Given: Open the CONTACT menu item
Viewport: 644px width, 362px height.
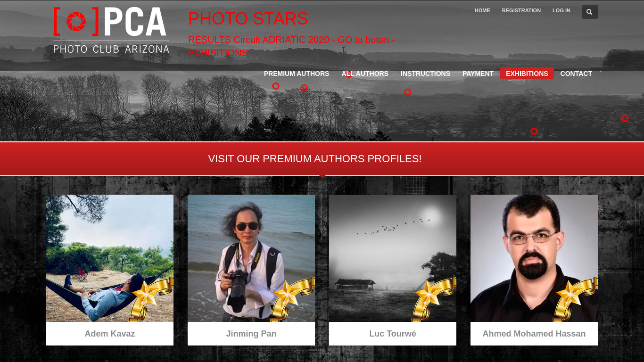Looking at the screenshot, I should point(576,74).
